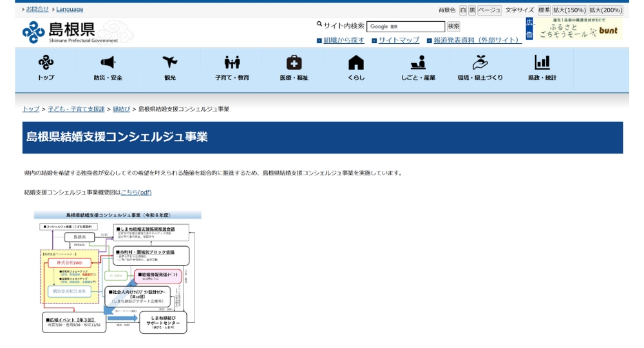The image size is (644, 348).
Task: Click the 検索 search button
Action: (x=453, y=26)
